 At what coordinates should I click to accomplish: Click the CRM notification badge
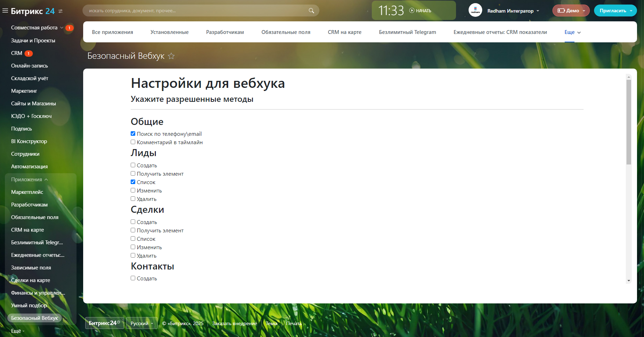pyautogui.click(x=29, y=54)
